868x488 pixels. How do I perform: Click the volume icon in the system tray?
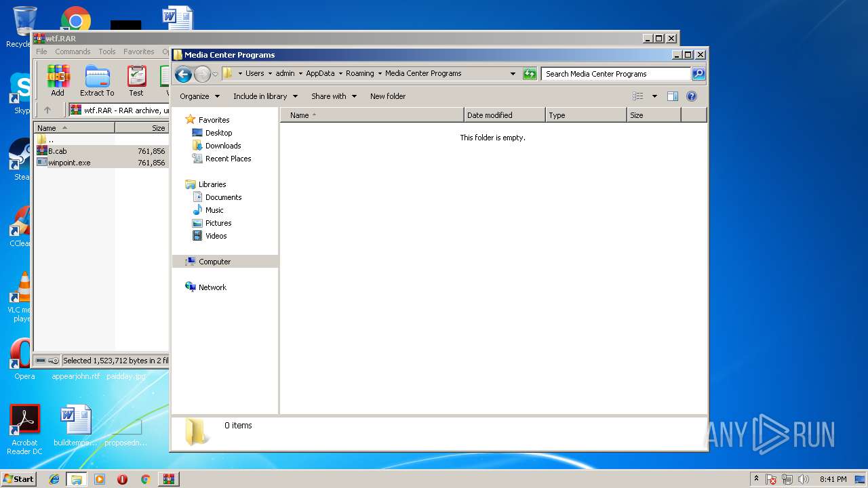(x=804, y=479)
